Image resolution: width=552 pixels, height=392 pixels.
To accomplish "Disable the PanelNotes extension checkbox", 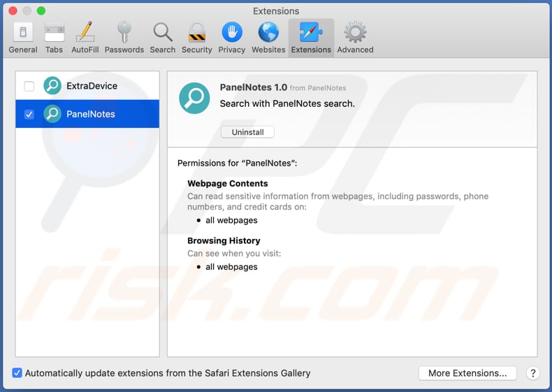I will (x=29, y=114).
